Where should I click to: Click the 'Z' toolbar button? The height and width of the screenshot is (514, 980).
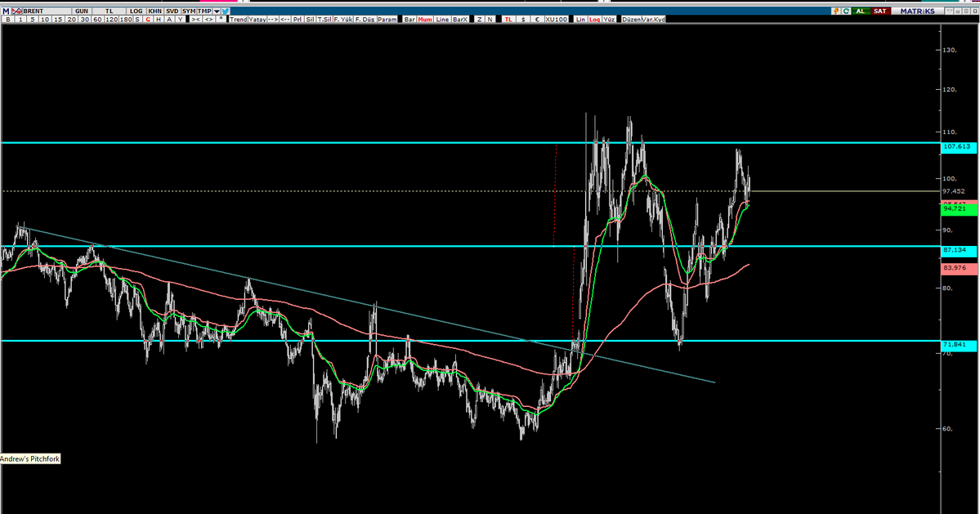click(x=480, y=20)
